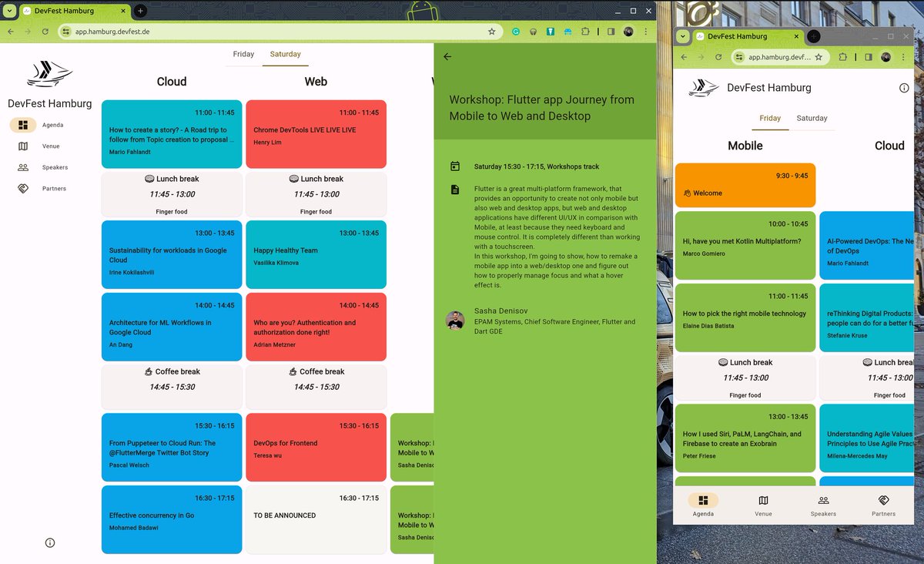The image size is (924, 564).
Task: Click Sasha Denisov's avatar photo
Action: pyautogui.click(x=455, y=320)
